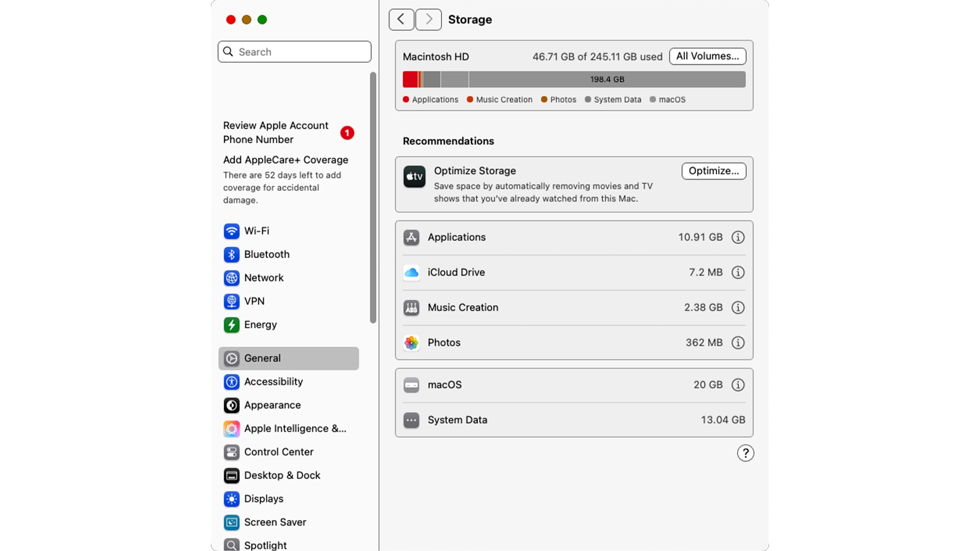Click the System Data legend label

click(x=617, y=99)
